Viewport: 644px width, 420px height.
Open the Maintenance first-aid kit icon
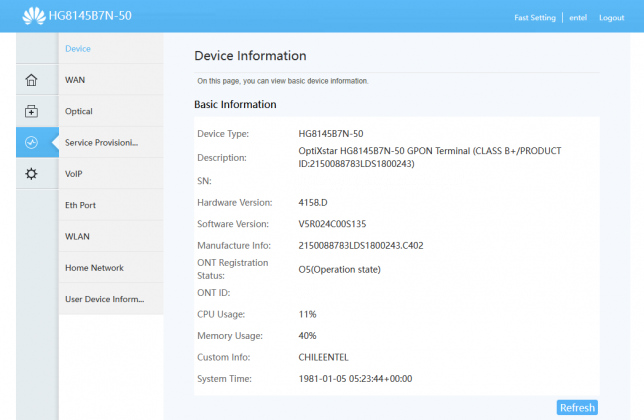(31, 111)
